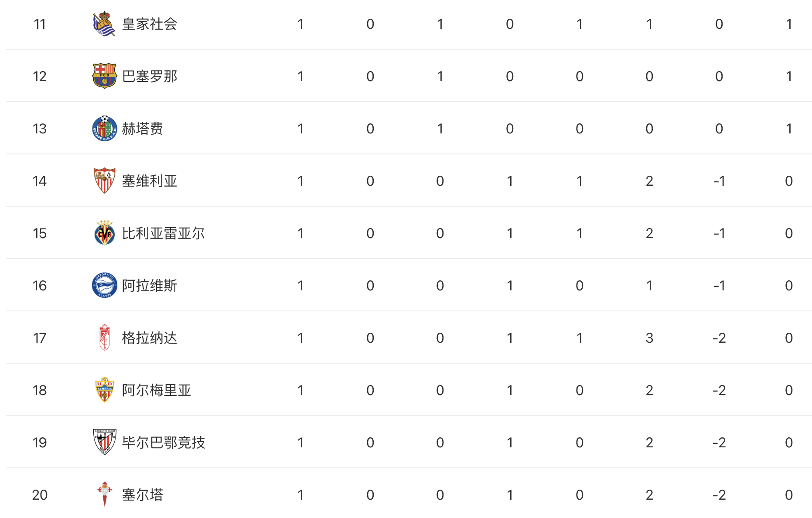Click the Almería club badge
The height and width of the screenshot is (518, 812).
[x=104, y=390]
